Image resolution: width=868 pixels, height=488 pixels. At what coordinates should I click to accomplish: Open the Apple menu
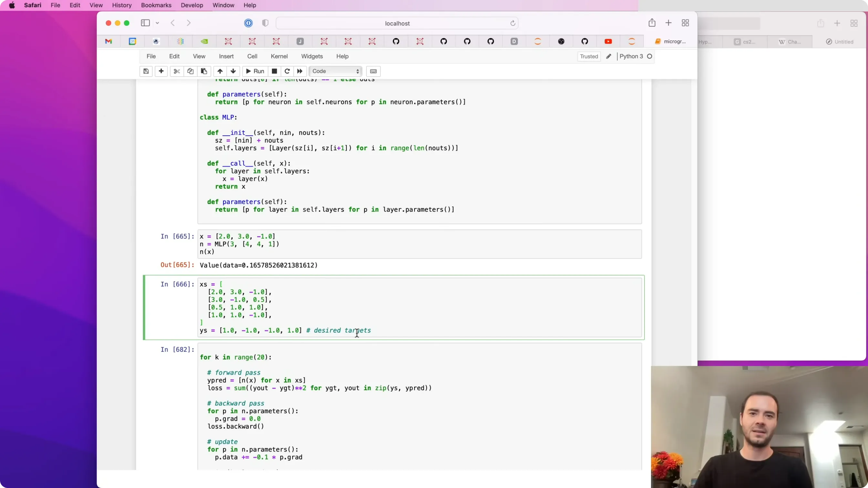(x=12, y=5)
